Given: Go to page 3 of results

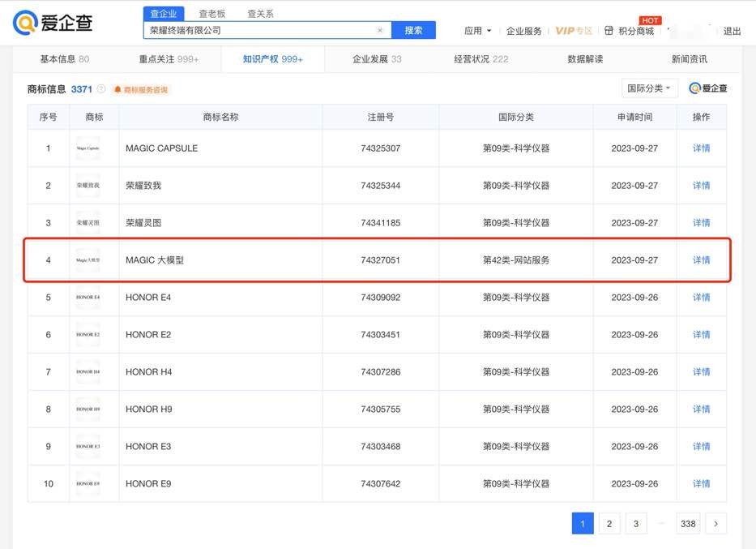Looking at the screenshot, I should coord(636,523).
